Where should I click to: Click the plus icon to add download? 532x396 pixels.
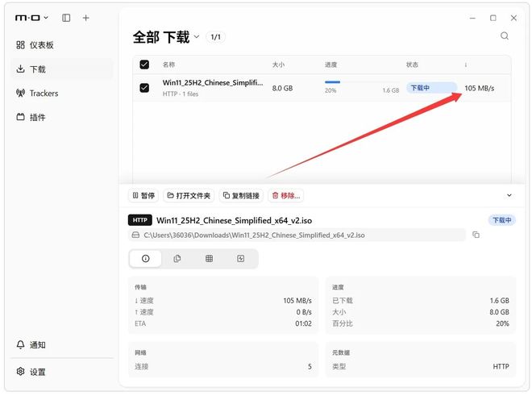(85, 18)
